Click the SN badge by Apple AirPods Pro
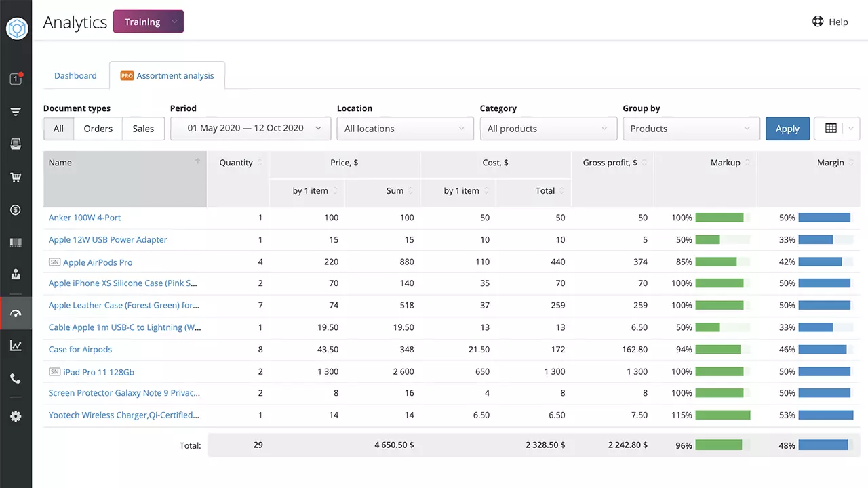 tap(55, 262)
